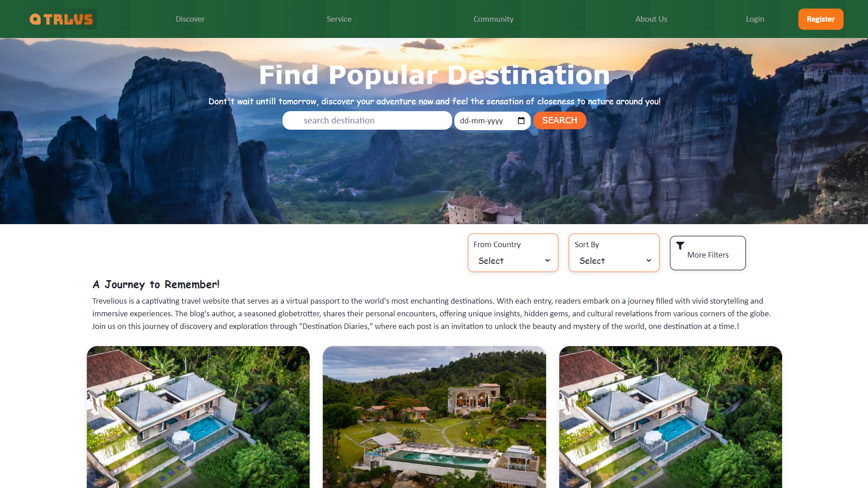Click the Sort By chevron arrow
The width and height of the screenshot is (868, 488).
tap(649, 261)
